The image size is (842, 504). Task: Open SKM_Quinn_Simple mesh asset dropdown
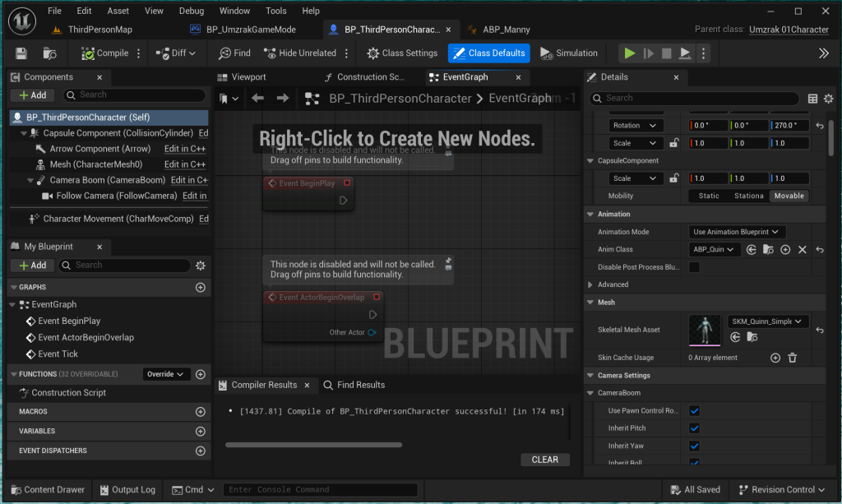(767, 321)
